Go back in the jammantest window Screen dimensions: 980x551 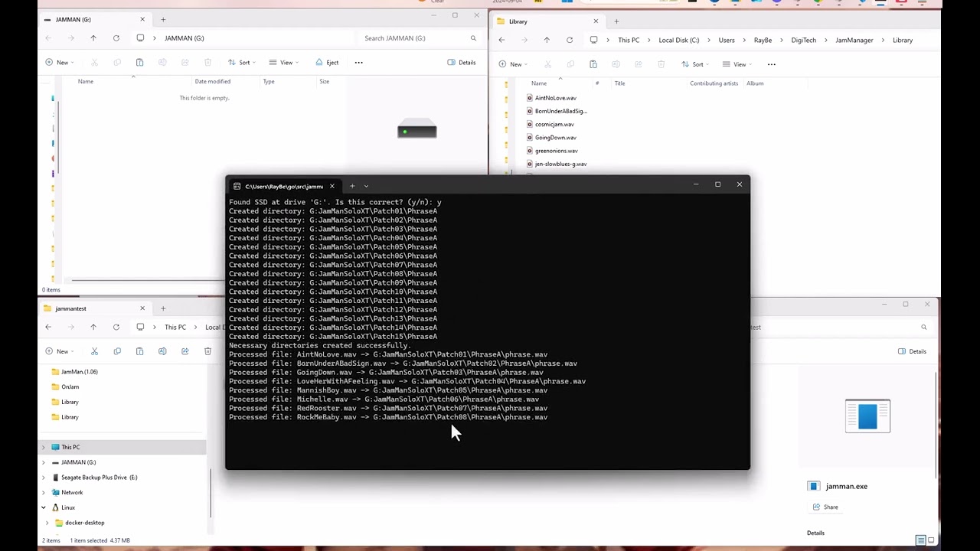48,328
